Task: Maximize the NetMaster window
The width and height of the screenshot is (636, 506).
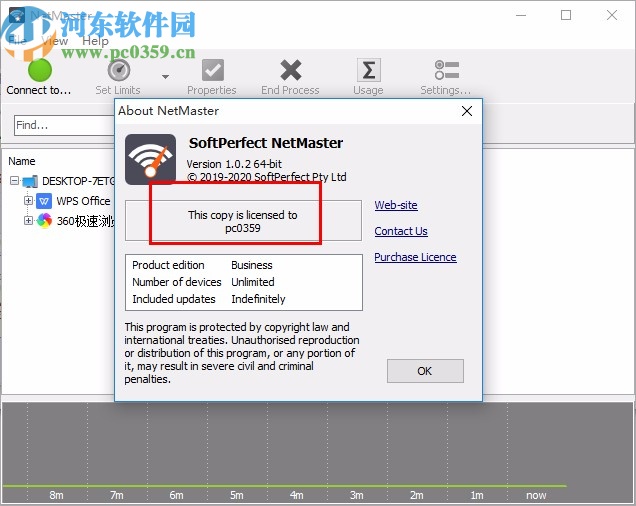Action: tap(566, 15)
